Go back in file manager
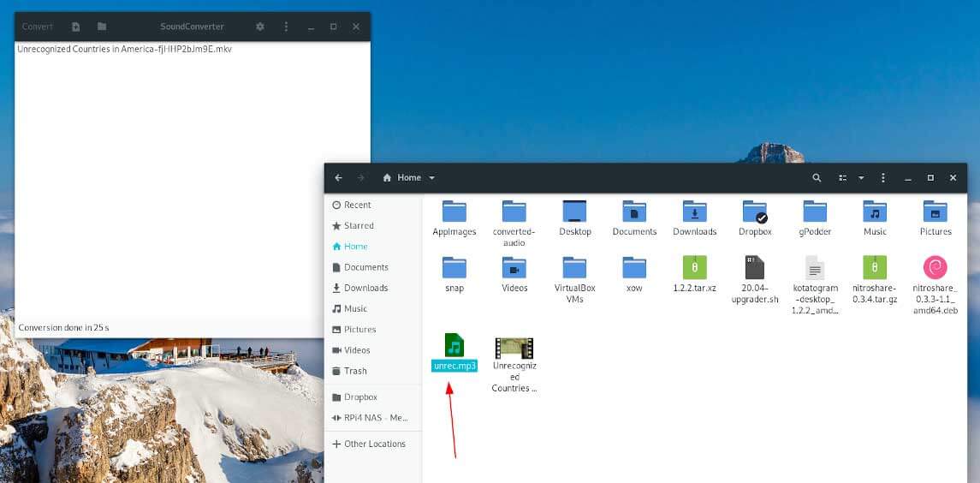980x483 pixels. click(338, 177)
